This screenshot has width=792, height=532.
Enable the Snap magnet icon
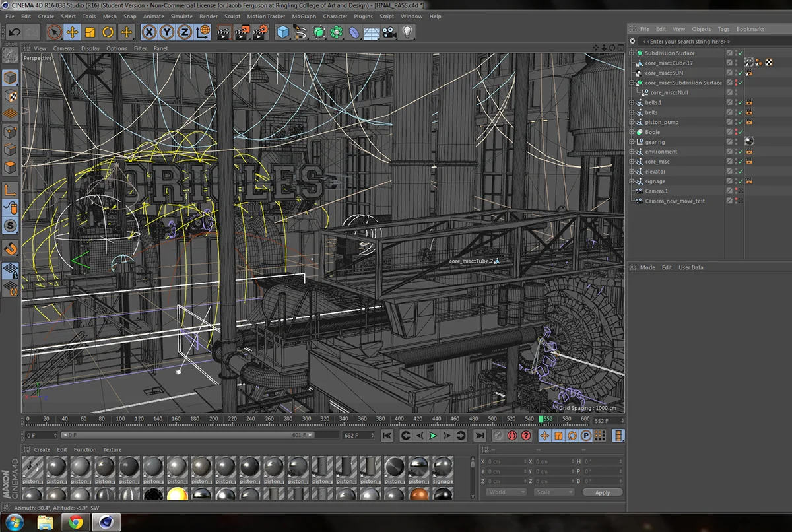pyautogui.click(x=10, y=248)
